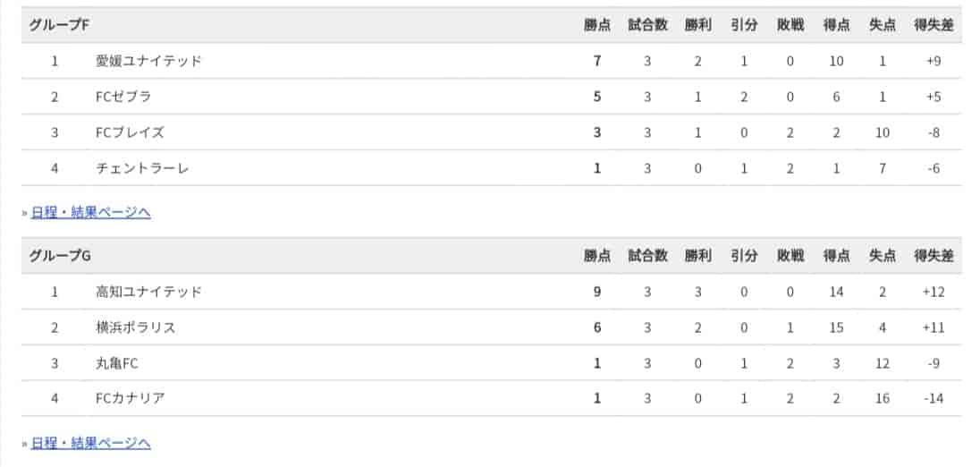Click the 得失差 column header in Group F
This screenshot has width=980, height=467.
click(934, 25)
